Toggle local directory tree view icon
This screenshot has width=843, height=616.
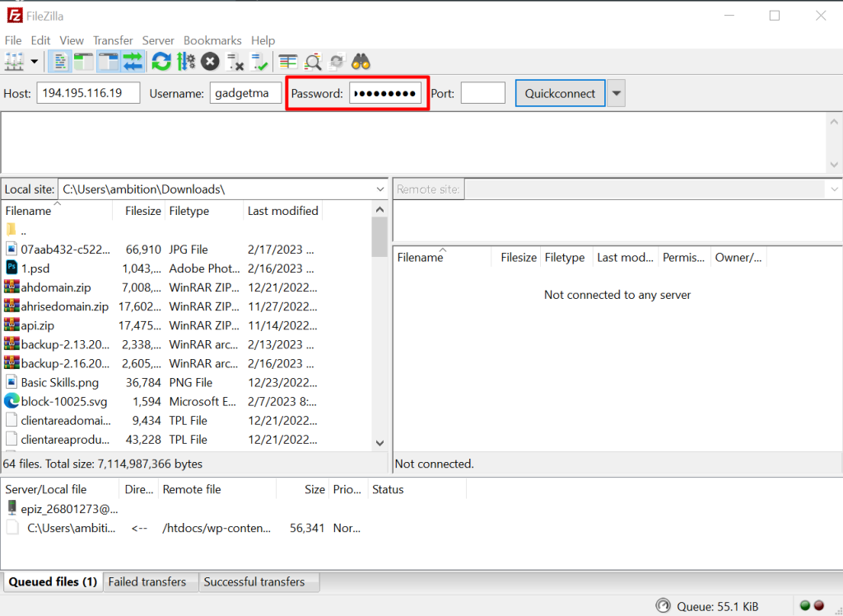pos(84,62)
